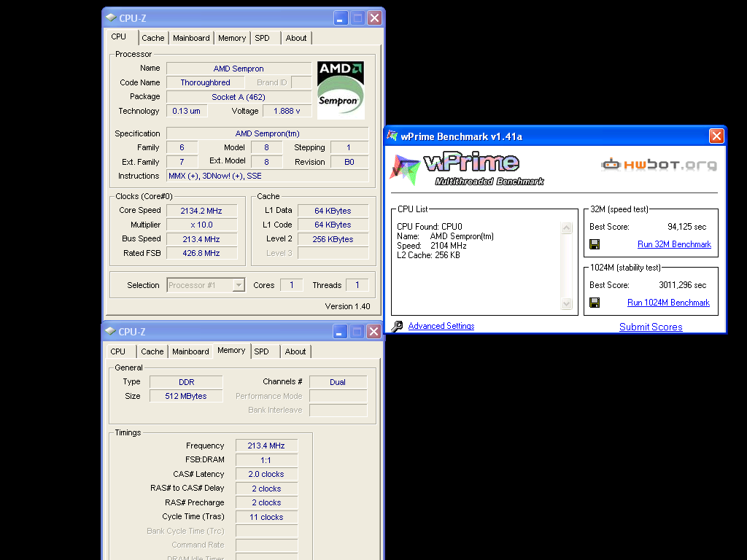Click the wPrime title bar icon
This screenshot has height=560, width=747.
click(392, 136)
